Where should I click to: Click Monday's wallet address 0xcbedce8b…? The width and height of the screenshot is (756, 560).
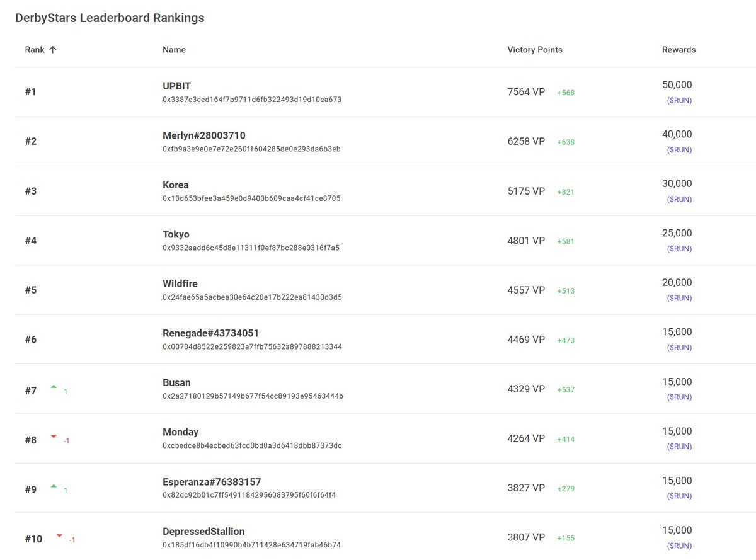(252, 446)
